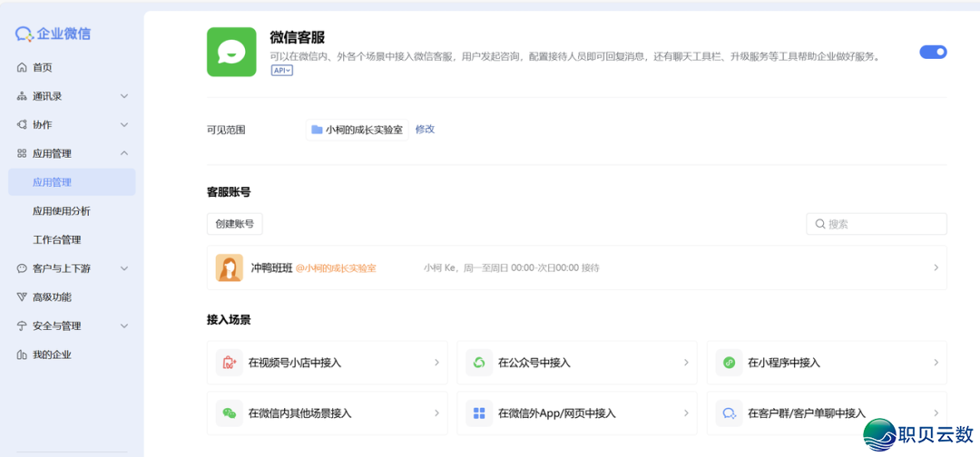This screenshot has width=980, height=457.
Task: Click the magnifier icon in search box
Action: click(820, 224)
